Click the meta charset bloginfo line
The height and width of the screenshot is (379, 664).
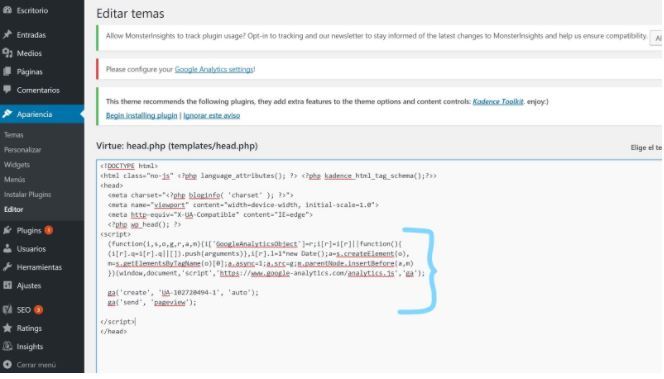click(x=200, y=195)
